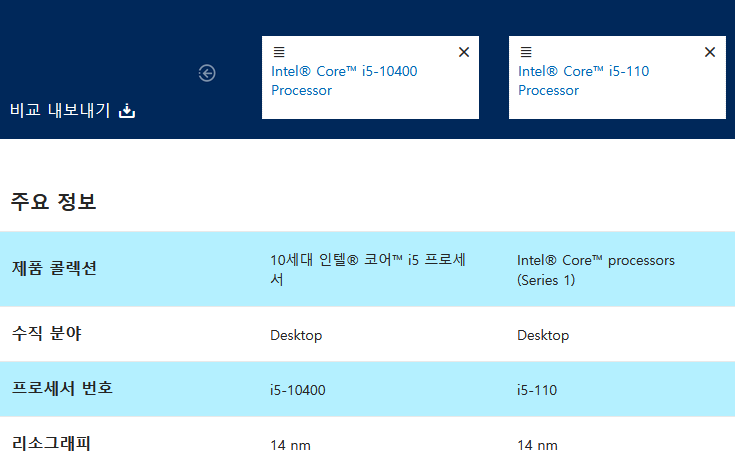
Task: Click the 비교 내보내기 export text
Action: (x=60, y=111)
